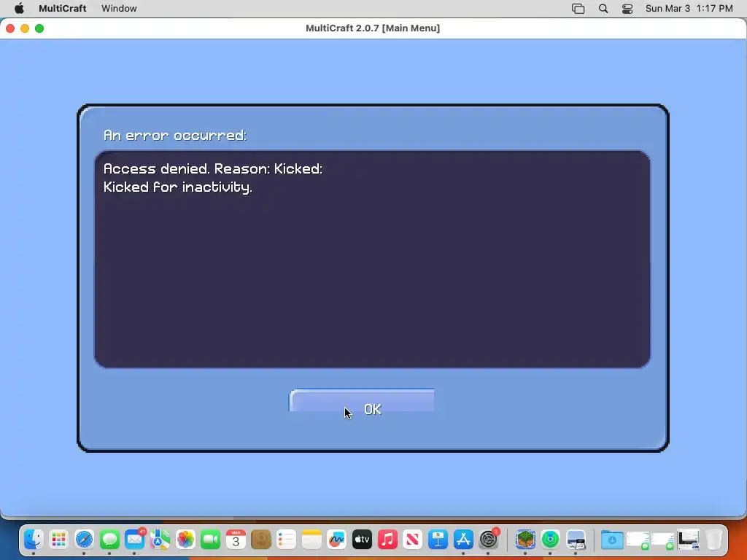Viewport: 747px width, 560px height.
Task: Open the MultiCraft application menu
Action: click(63, 9)
